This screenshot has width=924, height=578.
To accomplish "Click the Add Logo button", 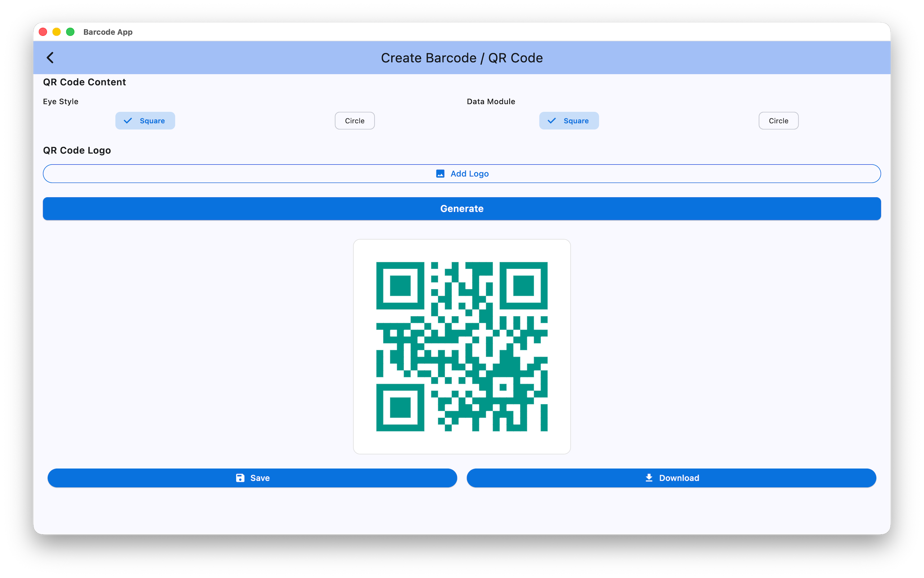I will [462, 173].
